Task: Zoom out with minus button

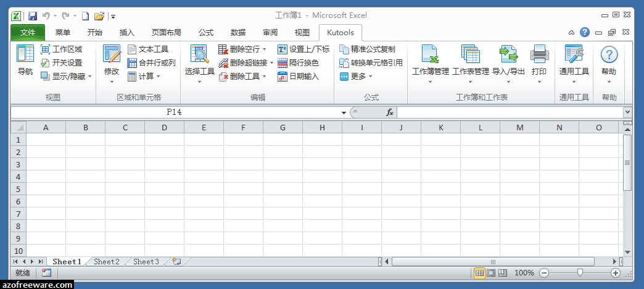Action: [544, 273]
